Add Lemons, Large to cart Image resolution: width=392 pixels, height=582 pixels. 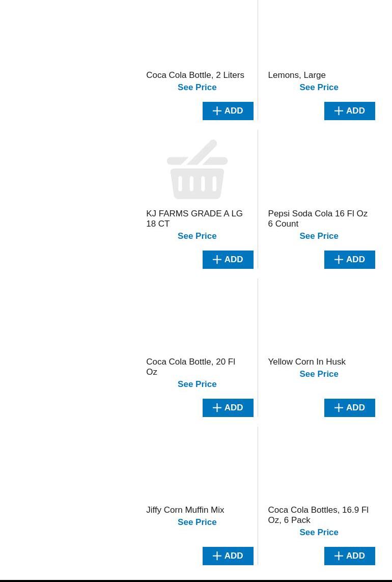pyautogui.click(x=349, y=111)
